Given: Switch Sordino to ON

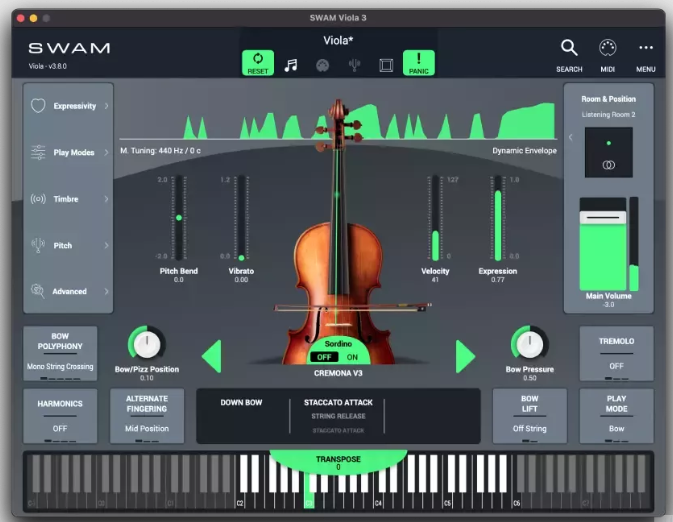Looking at the screenshot, I should 352,357.
